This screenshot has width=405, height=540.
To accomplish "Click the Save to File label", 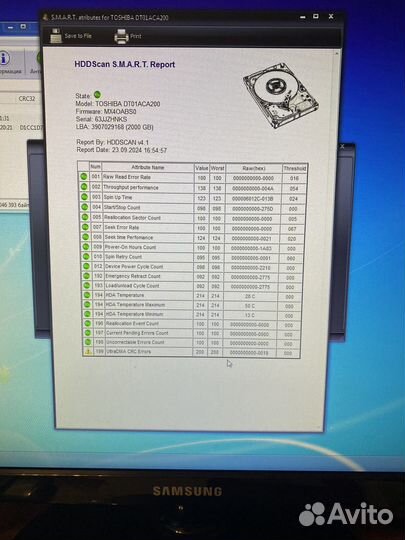I will click(x=78, y=36).
